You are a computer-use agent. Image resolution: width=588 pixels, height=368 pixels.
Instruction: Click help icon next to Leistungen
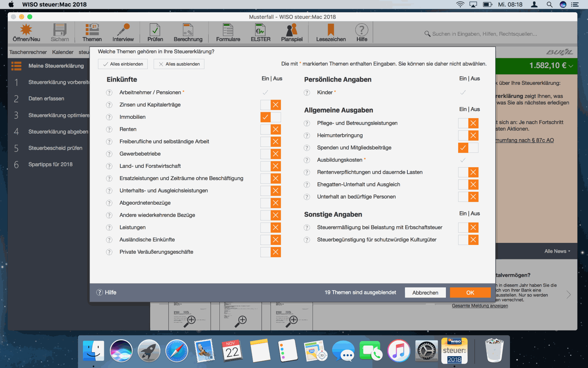(109, 227)
